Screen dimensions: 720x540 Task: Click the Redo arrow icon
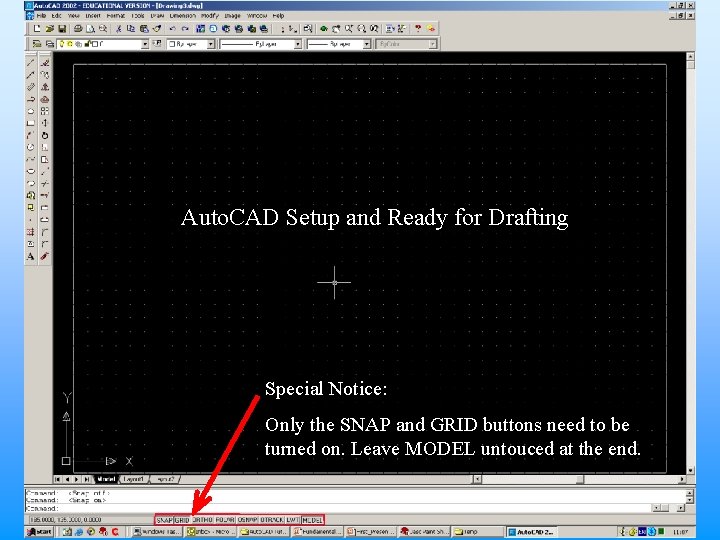(185, 29)
